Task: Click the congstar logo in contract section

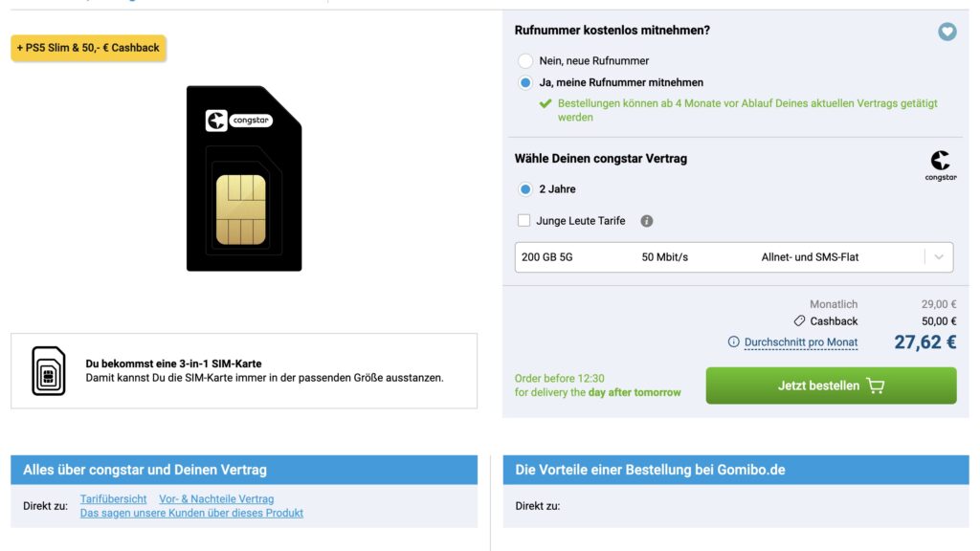Action: point(941,165)
